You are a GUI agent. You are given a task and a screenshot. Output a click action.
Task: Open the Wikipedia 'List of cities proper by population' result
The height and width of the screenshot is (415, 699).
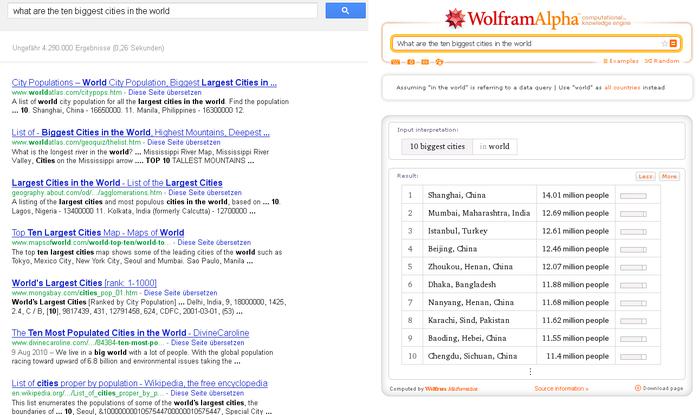point(140,383)
